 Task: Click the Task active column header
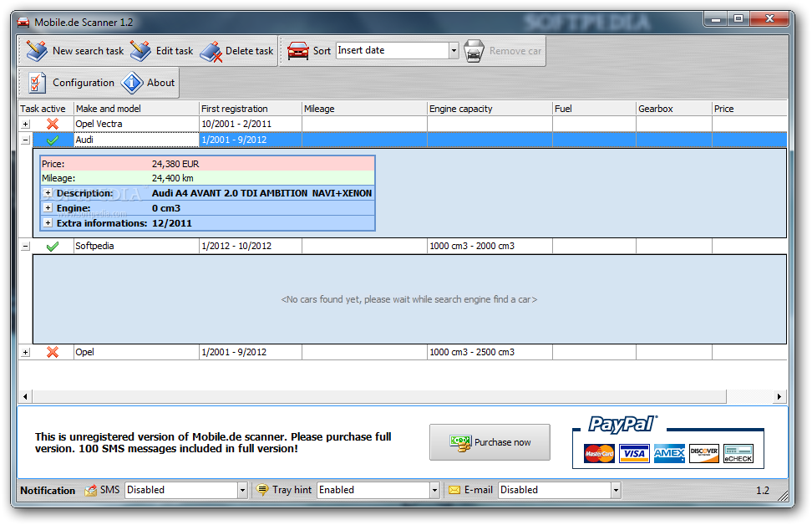tap(46, 109)
